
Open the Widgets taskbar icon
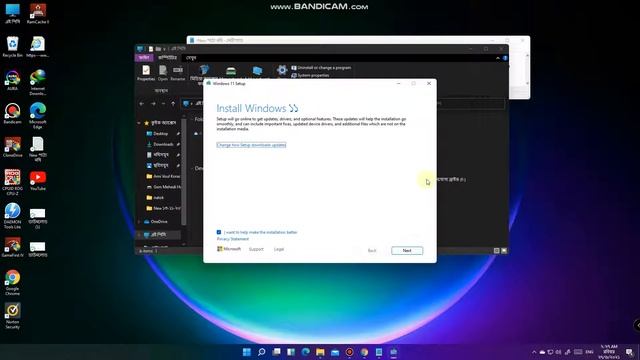(291, 352)
